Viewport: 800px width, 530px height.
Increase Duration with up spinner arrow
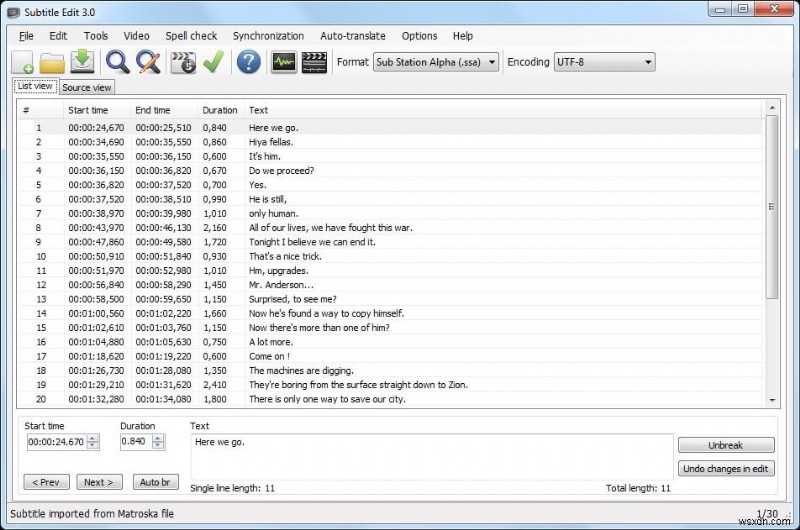click(159, 438)
